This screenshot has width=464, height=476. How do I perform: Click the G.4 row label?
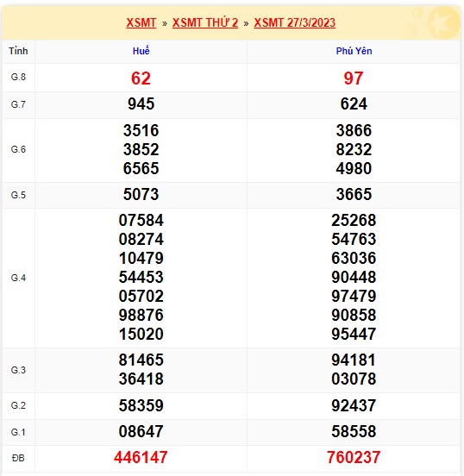pyautogui.click(x=18, y=278)
